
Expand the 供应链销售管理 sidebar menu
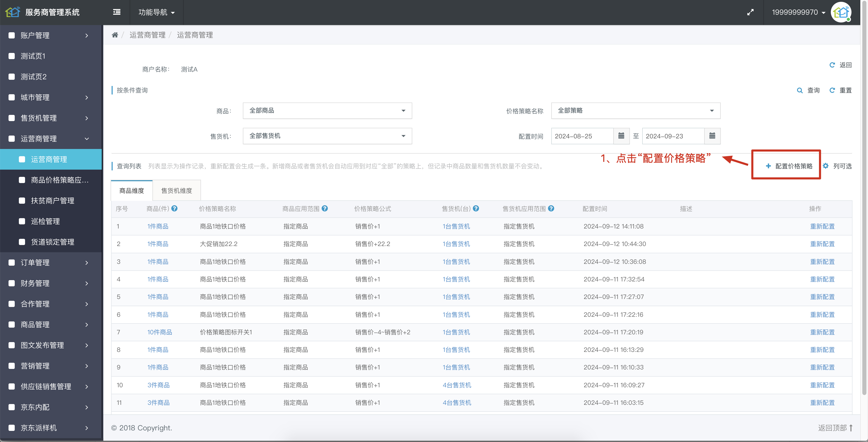[x=51, y=386]
